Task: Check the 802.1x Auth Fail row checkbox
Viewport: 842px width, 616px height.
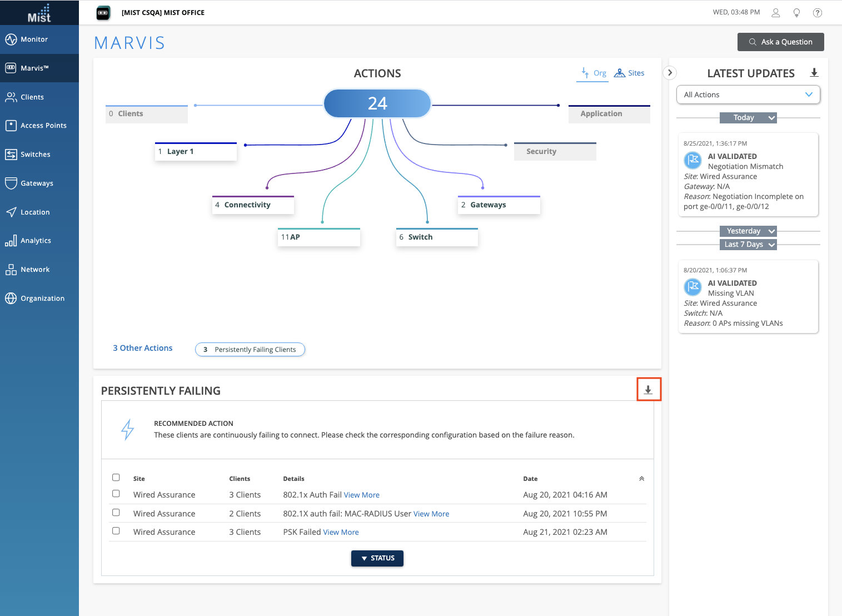Action: pyautogui.click(x=116, y=494)
